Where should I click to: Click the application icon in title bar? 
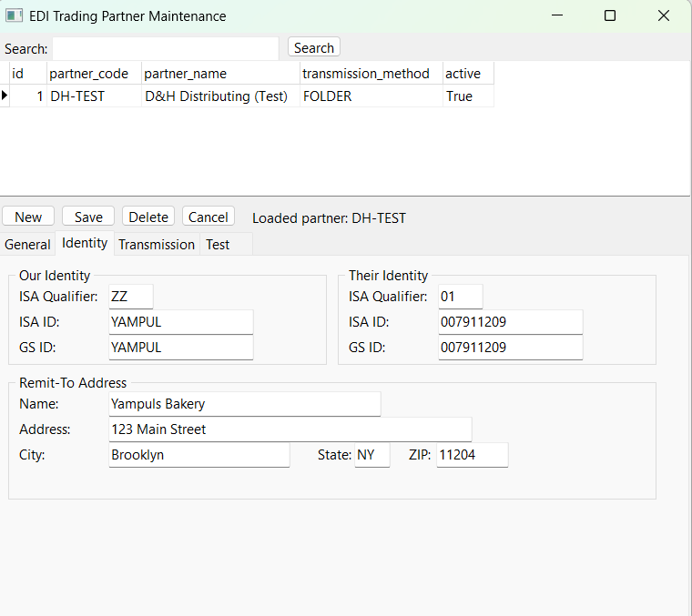point(14,15)
